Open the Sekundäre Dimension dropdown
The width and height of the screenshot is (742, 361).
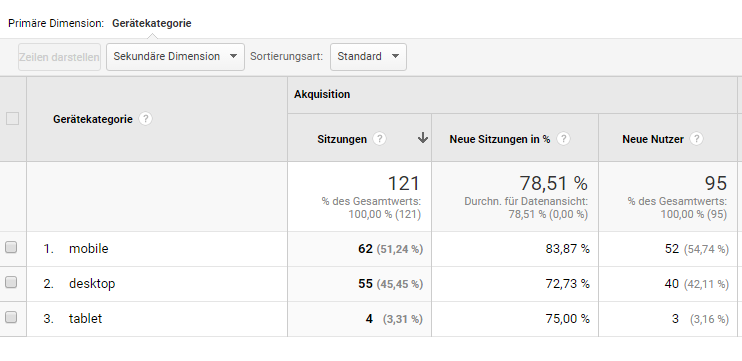click(175, 57)
